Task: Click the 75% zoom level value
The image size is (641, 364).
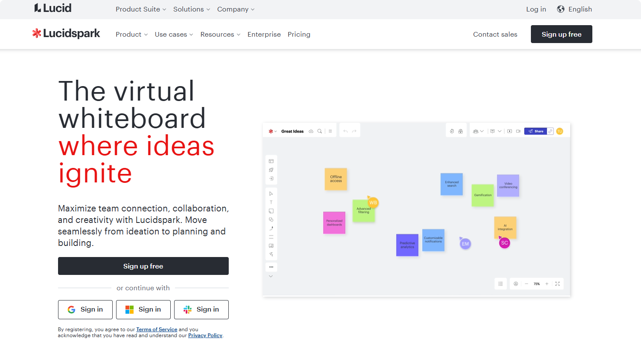Action: 536,283
